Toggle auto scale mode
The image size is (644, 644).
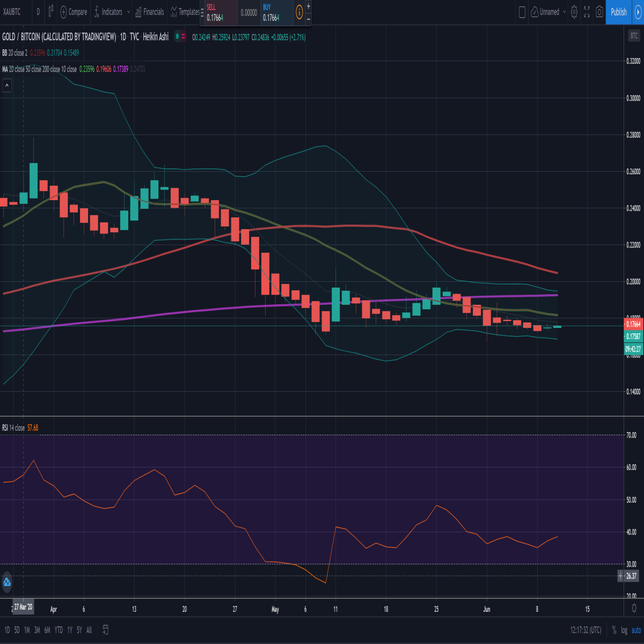pos(636,630)
